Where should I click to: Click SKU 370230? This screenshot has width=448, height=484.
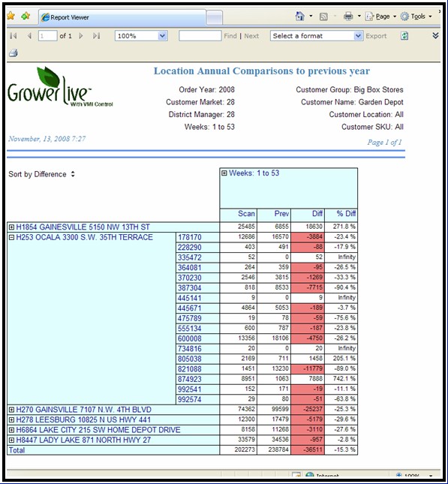(190, 278)
